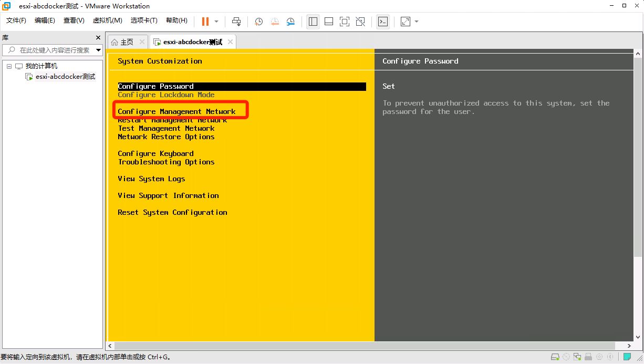
Task: Click the System Customization heading
Action: point(160,61)
